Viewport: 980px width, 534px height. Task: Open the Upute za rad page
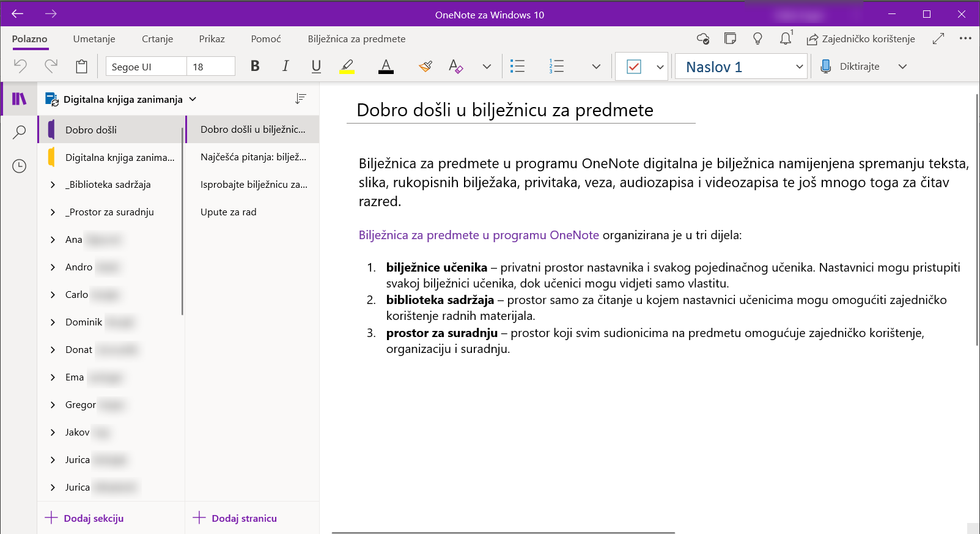pos(252,212)
